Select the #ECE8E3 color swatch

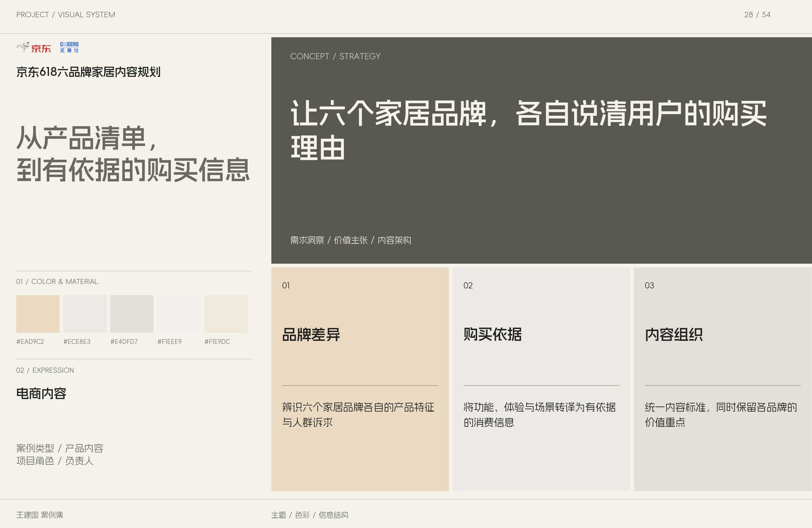[x=85, y=314]
